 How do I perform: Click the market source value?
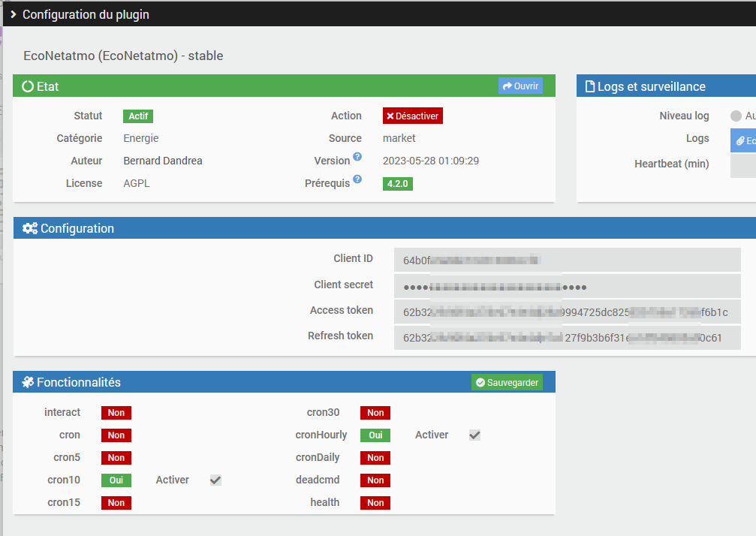[399, 138]
